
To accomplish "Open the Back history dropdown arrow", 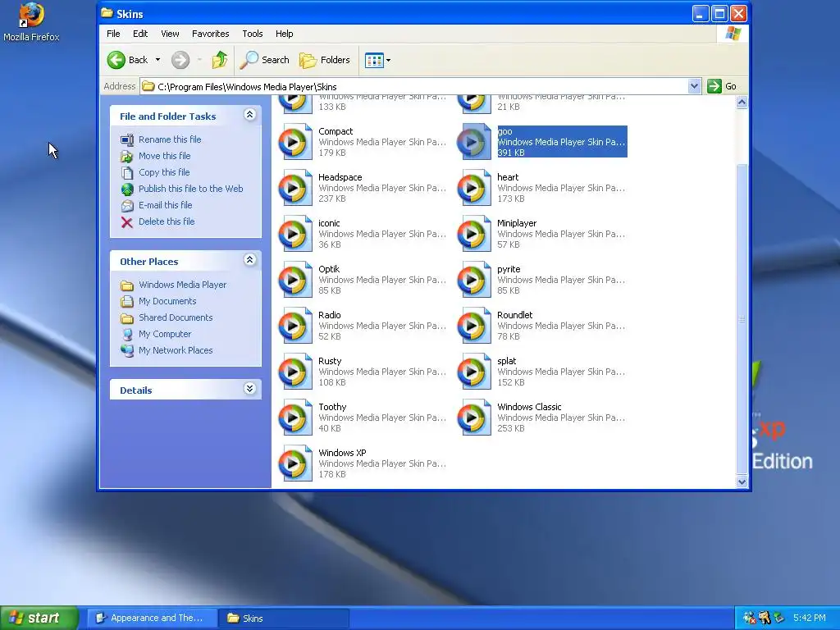I will click(x=158, y=60).
